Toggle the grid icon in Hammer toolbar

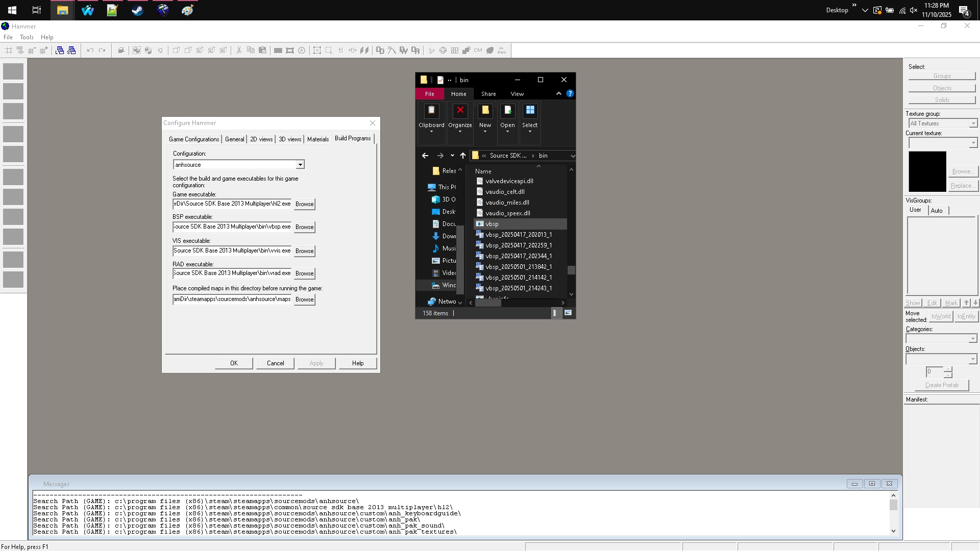pos(9,51)
